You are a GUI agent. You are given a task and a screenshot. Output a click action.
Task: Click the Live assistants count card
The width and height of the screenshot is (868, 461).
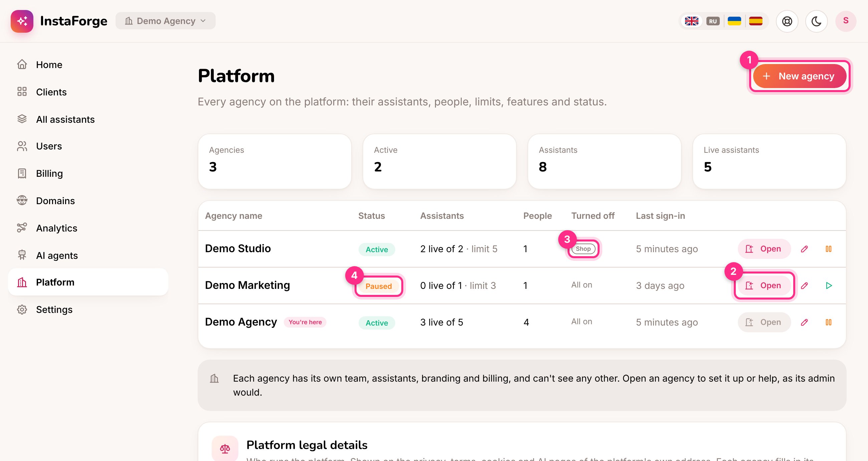click(769, 161)
